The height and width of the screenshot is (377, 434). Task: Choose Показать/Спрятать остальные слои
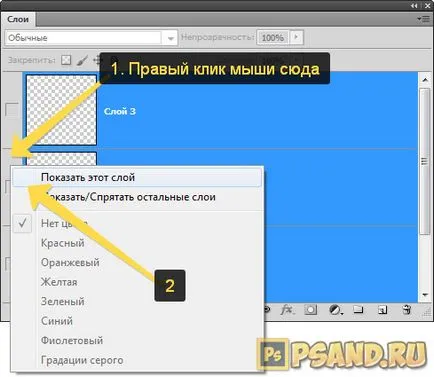pyautogui.click(x=137, y=197)
